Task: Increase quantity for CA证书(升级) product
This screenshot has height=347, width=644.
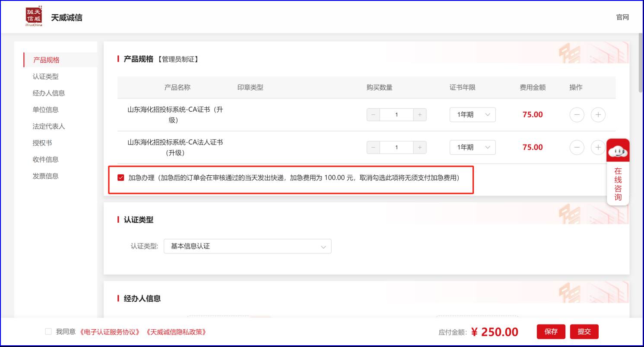Action: click(419, 115)
